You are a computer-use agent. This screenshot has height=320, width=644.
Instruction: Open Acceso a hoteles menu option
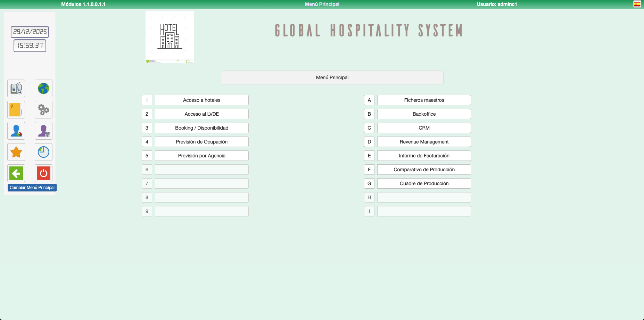[201, 100]
